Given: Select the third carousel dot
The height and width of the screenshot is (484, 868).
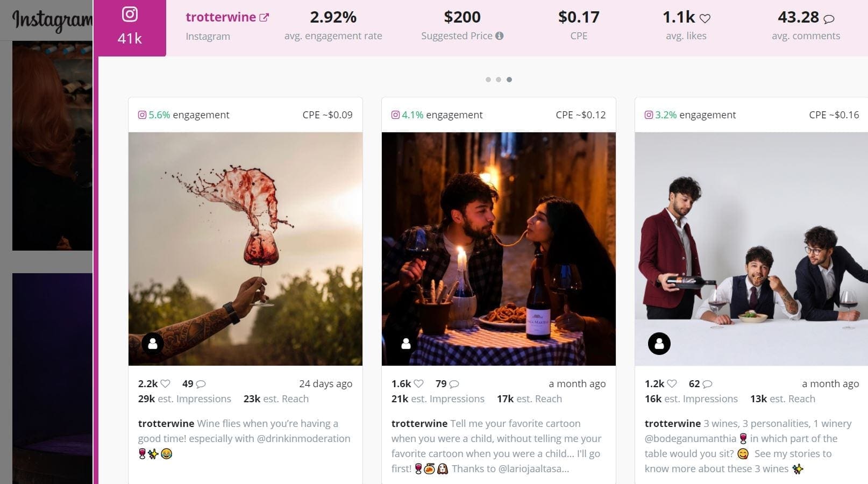Looking at the screenshot, I should point(509,80).
